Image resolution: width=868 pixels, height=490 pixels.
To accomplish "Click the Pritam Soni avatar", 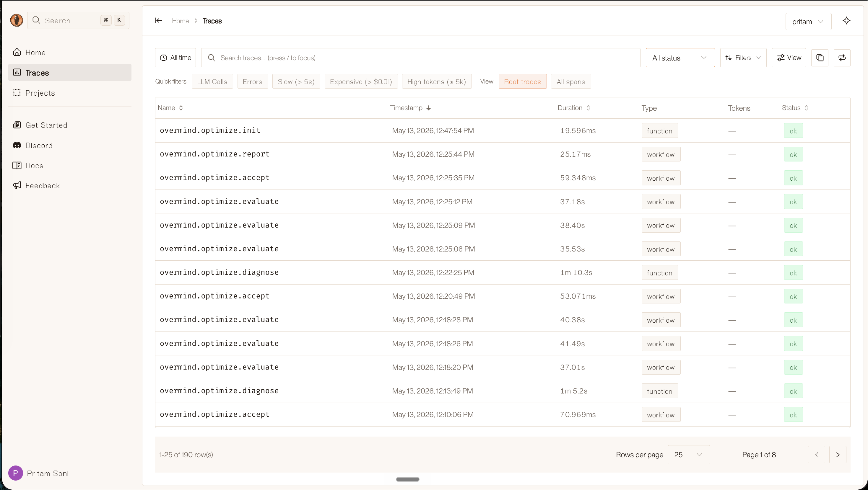I will click(x=15, y=473).
